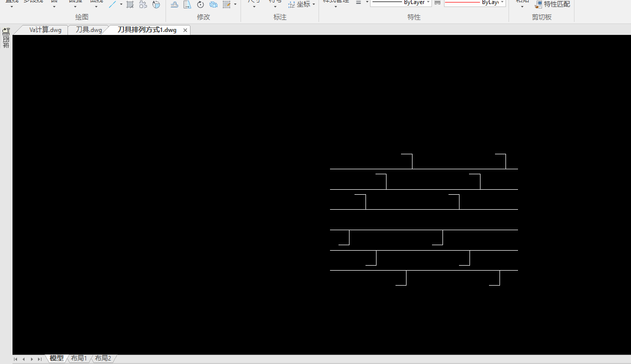Expand dropdown next to line tool
The image size is (631, 364).
(121, 4)
